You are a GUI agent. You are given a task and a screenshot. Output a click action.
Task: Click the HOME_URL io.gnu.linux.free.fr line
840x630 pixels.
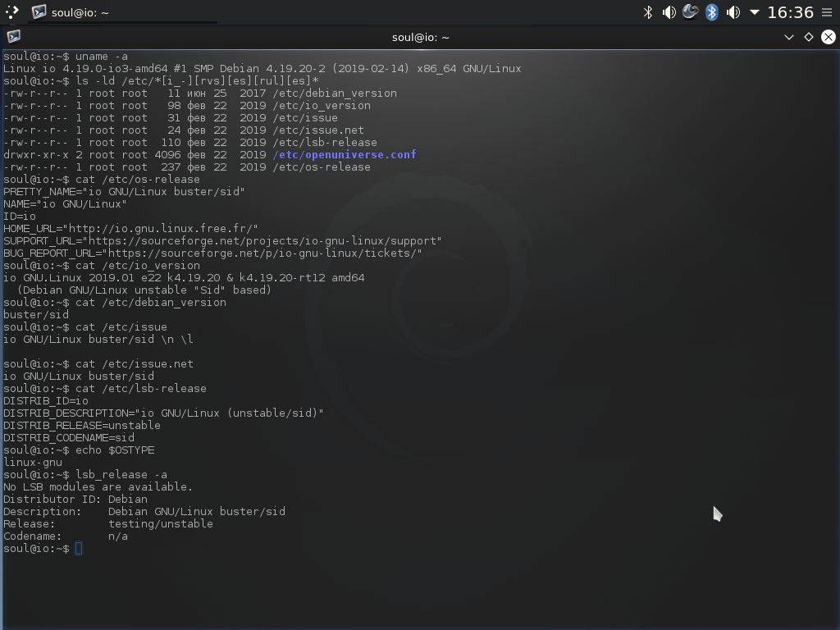[x=130, y=229]
